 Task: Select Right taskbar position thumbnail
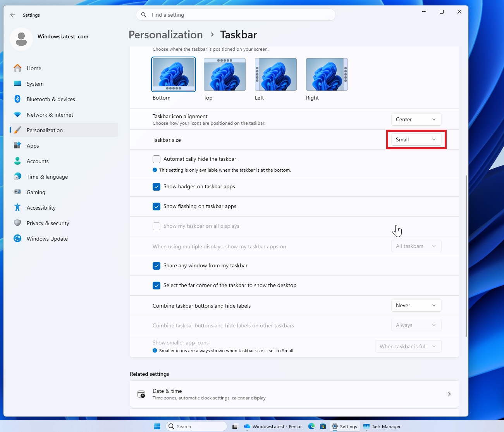click(x=327, y=74)
